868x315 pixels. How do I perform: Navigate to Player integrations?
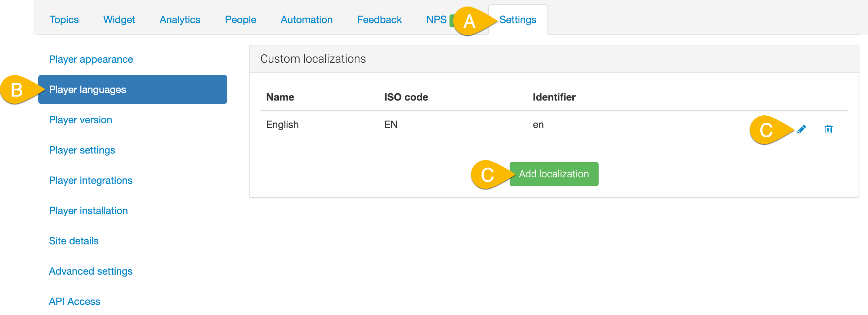click(x=90, y=181)
